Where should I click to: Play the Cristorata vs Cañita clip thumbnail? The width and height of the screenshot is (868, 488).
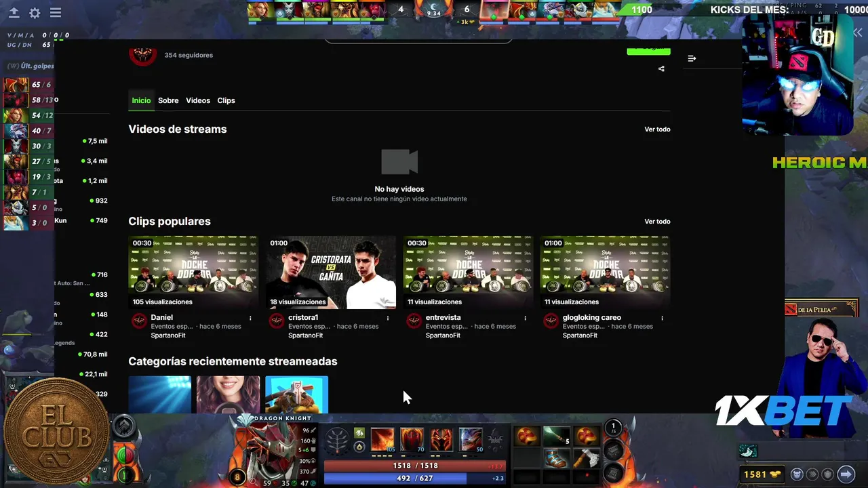[x=331, y=272]
